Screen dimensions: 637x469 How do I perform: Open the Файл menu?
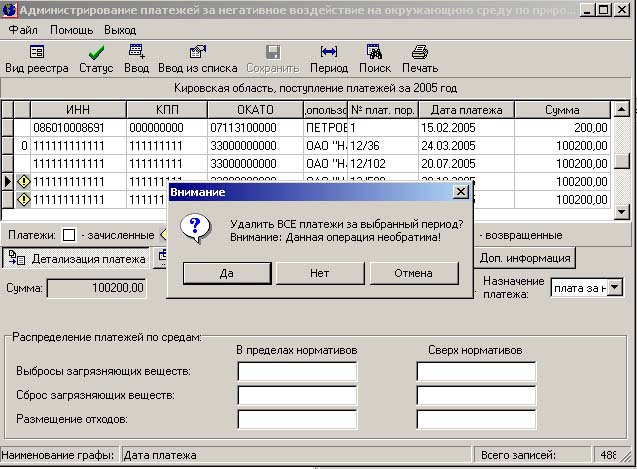[22, 30]
